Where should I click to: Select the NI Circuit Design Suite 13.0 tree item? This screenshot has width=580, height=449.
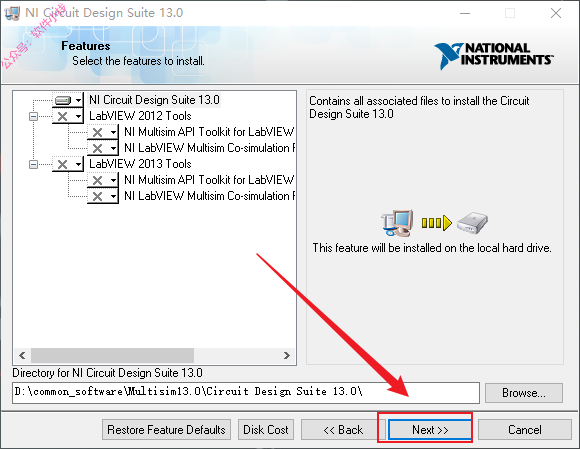coord(154,100)
